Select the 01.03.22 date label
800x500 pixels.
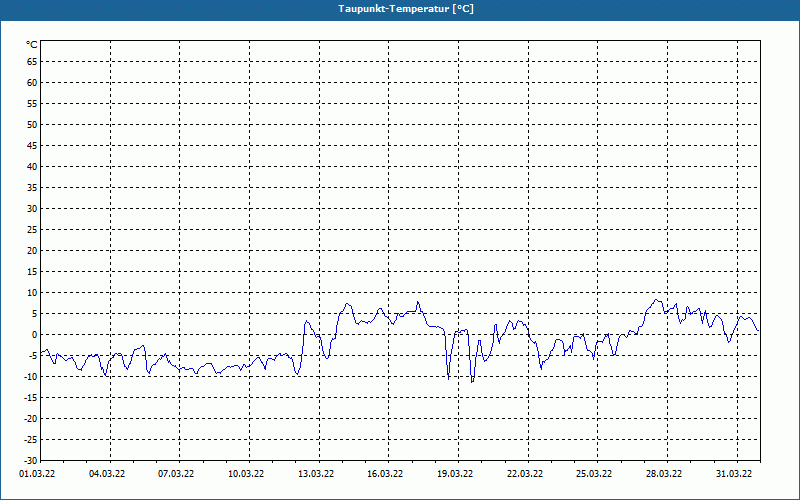click(x=37, y=474)
